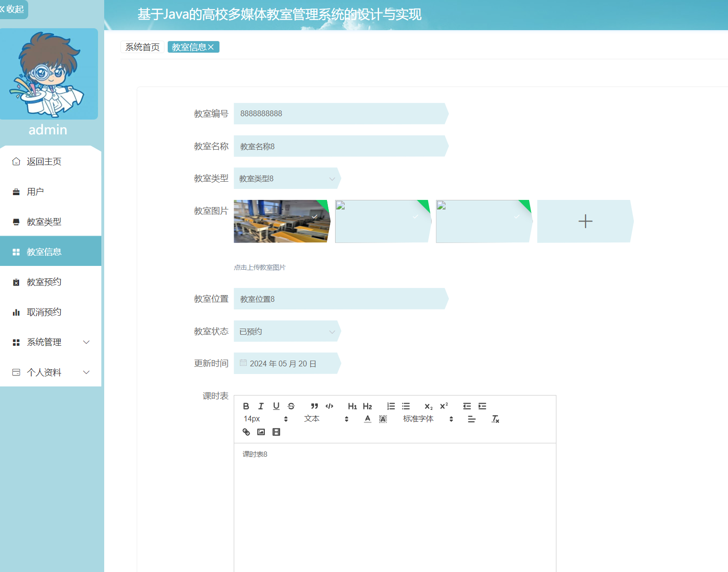Apply Heading 2 style
Image resolution: width=728 pixels, height=572 pixels.
tap(367, 406)
